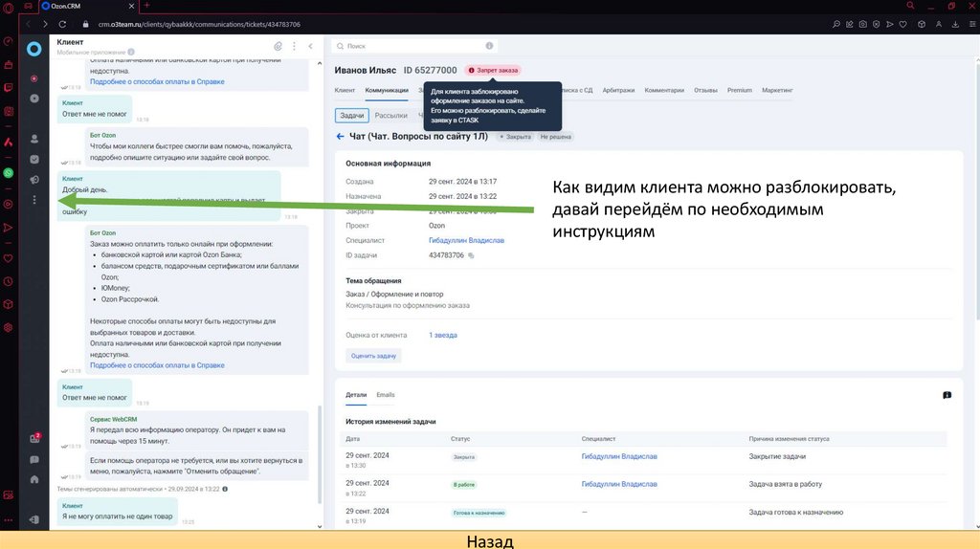Open the Маркетинг tab

coord(777,90)
